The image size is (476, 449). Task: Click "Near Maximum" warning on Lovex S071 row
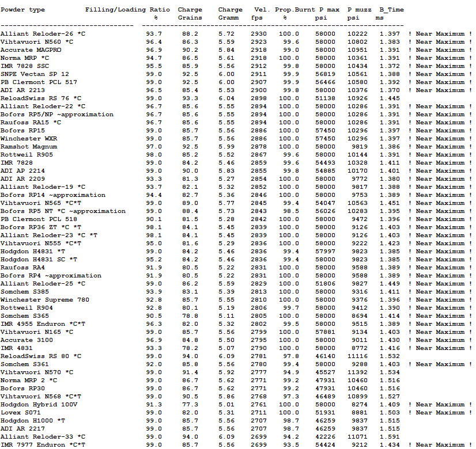(440, 413)
